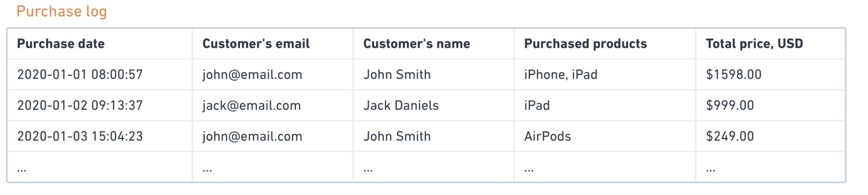Select the Purchase date column header
The width and height of the screenshot is (868, 195).
pos(61,44)
